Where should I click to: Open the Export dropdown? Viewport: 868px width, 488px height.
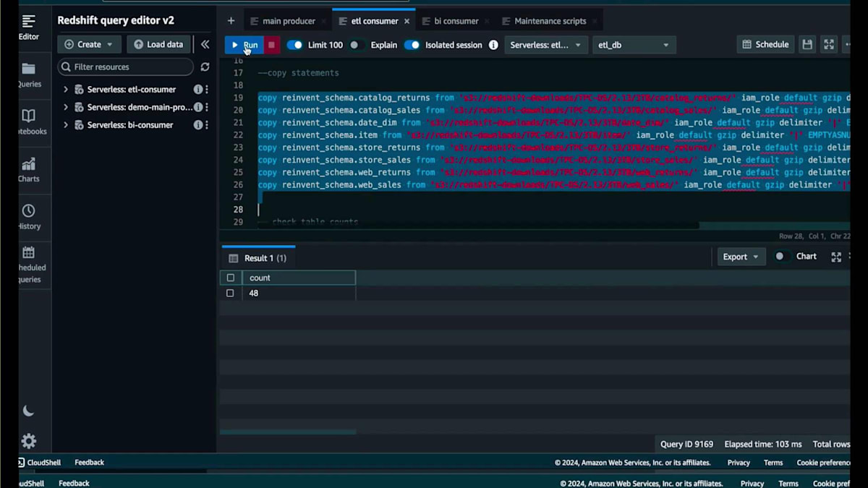(x=741, y=257)
